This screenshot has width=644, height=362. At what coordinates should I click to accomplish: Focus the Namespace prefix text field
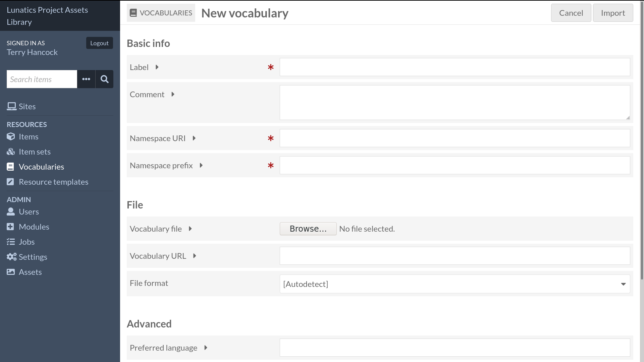(x=454, y=165)
